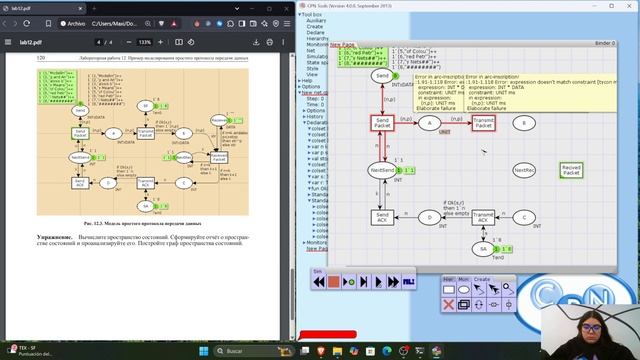Select the cycle arc direction tool

(479, 304)
